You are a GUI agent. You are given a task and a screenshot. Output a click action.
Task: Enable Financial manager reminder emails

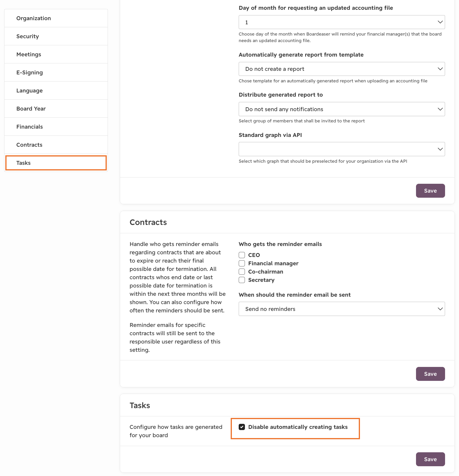click(x=242, y=263)
